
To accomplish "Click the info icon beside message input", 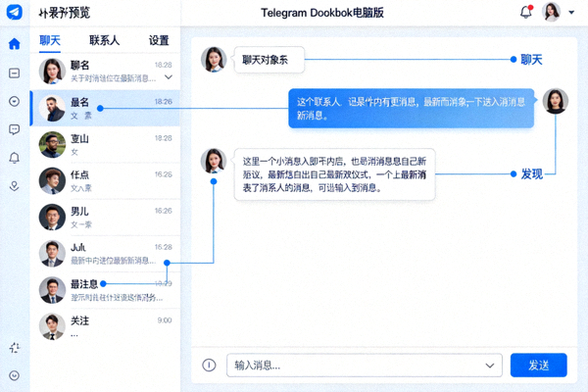I will pyautogui.click(x=209, y=365).
